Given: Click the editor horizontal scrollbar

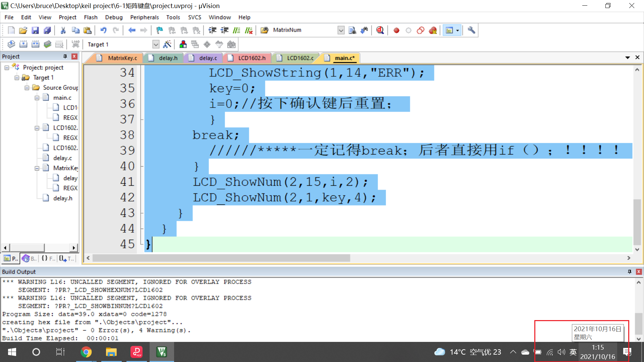Looking at the screenshot, I should [221, 258].
